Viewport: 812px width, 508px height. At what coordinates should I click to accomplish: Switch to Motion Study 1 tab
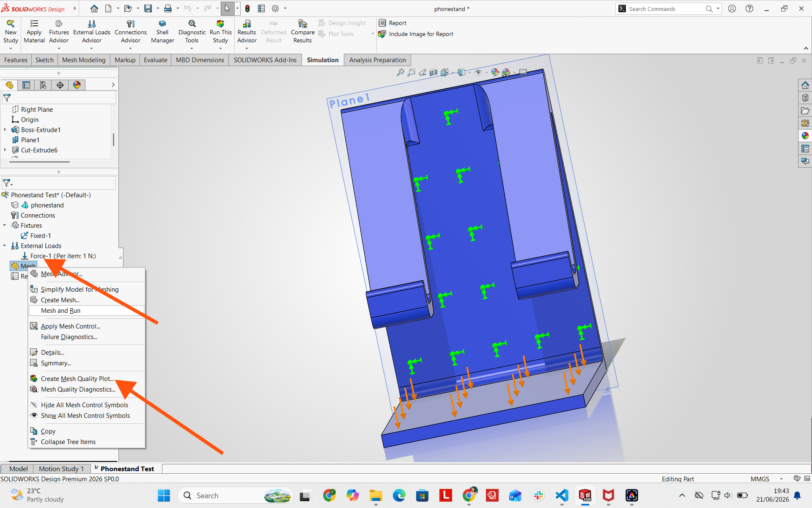click(61, 469)
